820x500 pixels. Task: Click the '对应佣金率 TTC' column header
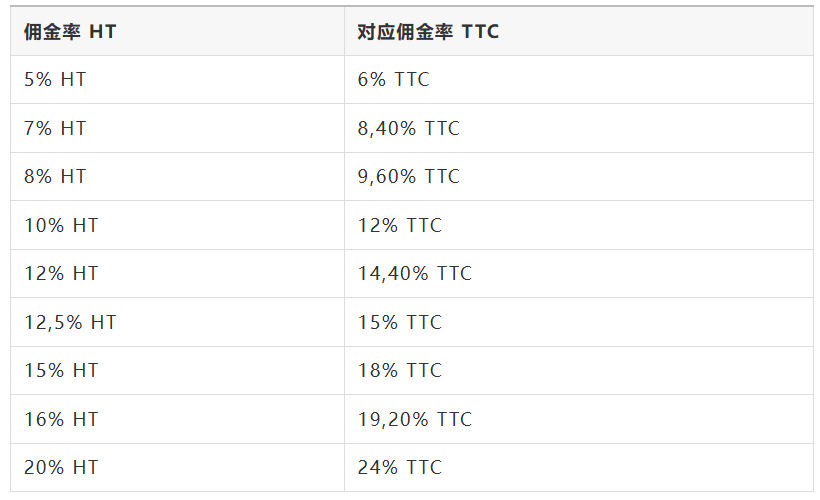tap(428, 32)
